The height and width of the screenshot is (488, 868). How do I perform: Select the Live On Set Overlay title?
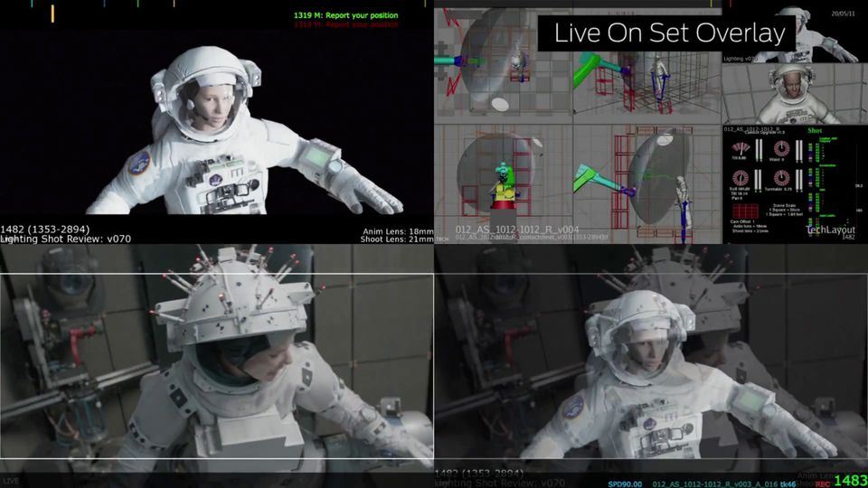[x=669, y=34]
